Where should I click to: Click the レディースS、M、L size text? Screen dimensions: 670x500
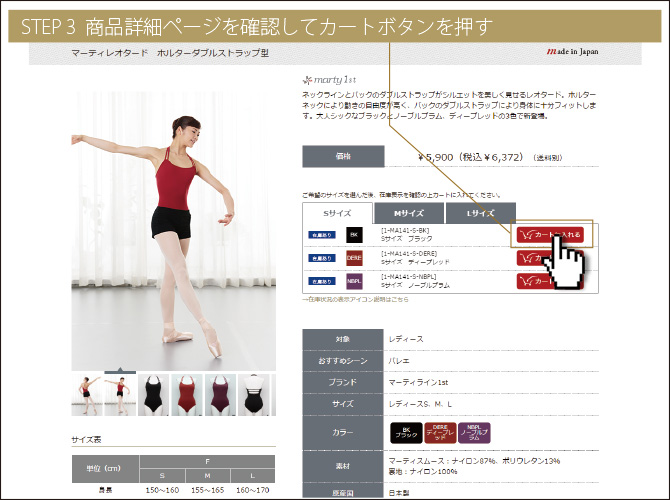pos(420,404)
